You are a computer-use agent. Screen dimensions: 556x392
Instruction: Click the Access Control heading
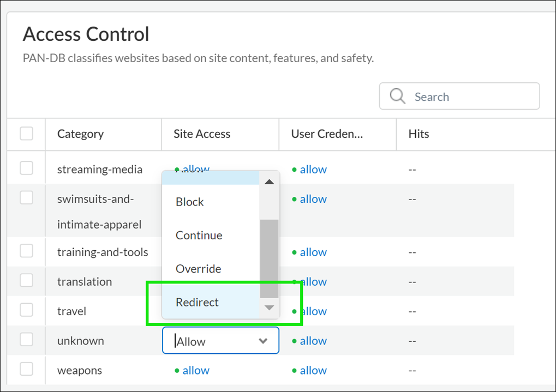86,34
